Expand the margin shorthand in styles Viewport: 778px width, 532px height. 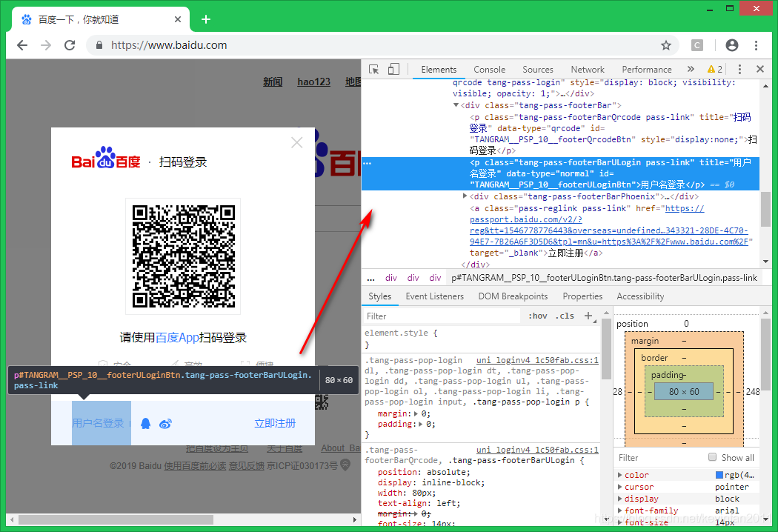click(416, 413)
